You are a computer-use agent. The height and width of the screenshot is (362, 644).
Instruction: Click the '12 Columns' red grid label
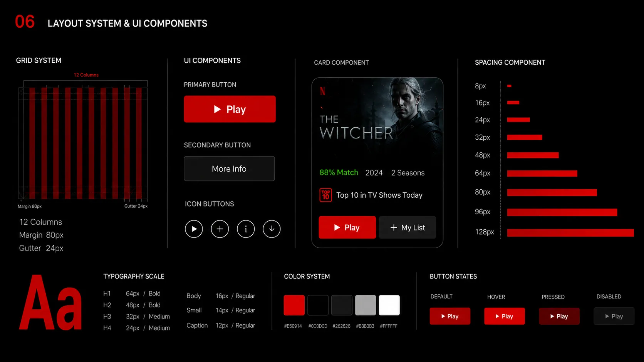(86, 75)
